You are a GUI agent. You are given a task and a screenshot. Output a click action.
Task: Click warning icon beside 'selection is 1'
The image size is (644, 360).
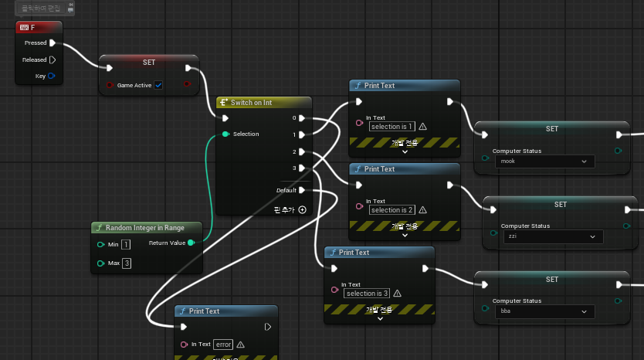(422, 127)
